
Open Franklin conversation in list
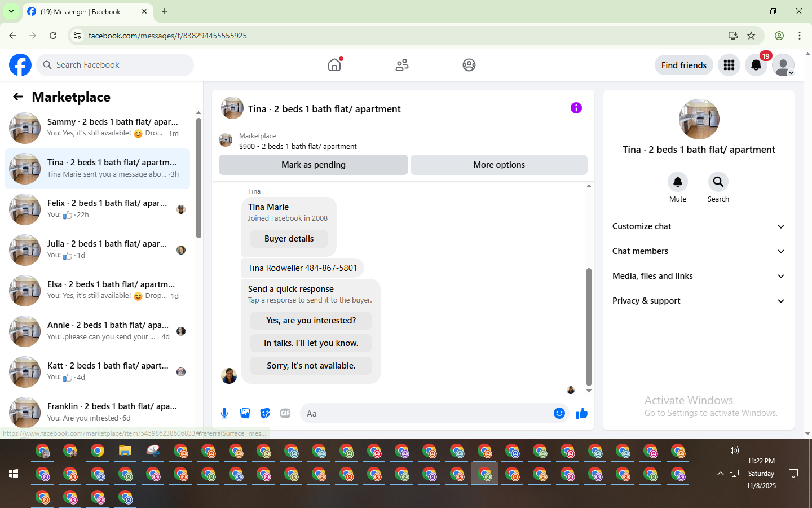coord(97,413)
